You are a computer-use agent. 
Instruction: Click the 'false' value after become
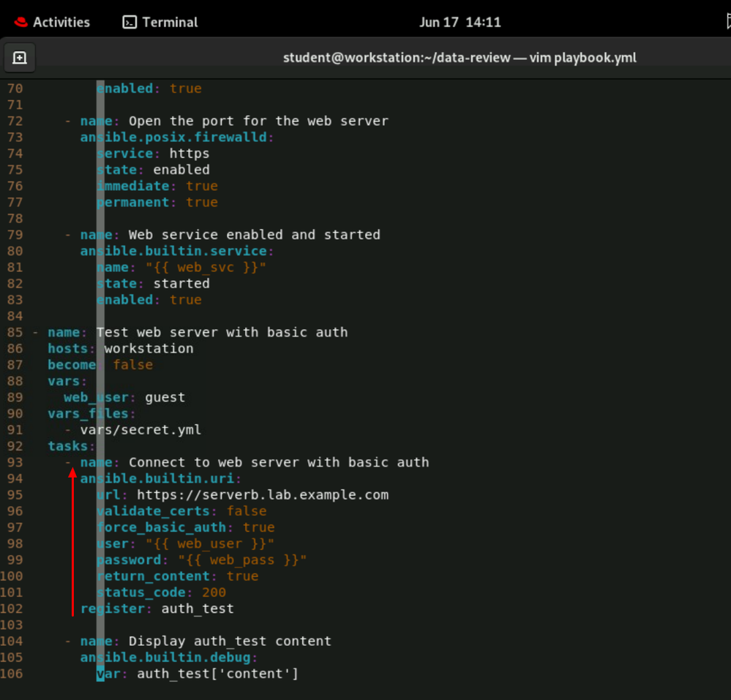[132, 365]
